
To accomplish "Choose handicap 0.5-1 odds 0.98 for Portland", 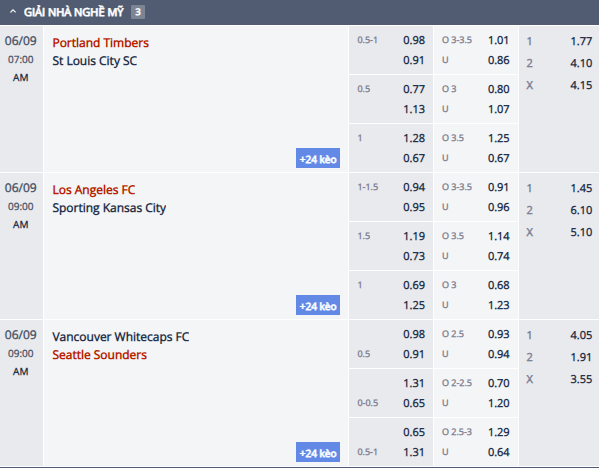I will click(x=414, y=40).
